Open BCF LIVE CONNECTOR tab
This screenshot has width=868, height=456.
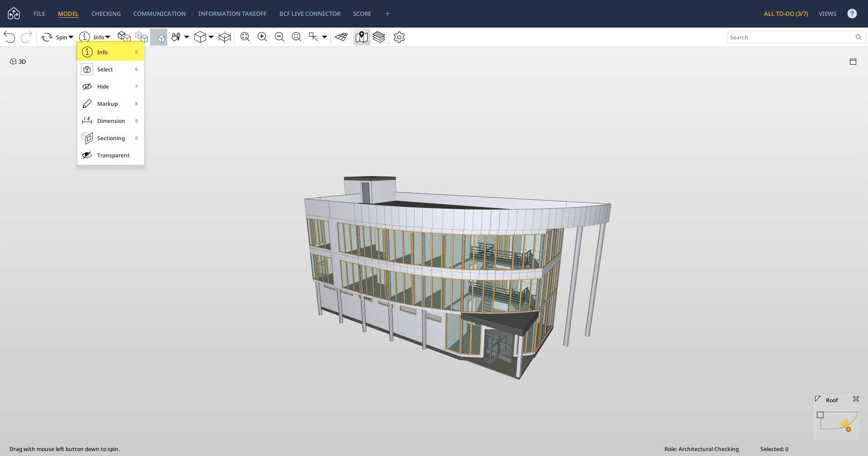tap(310, 14)
